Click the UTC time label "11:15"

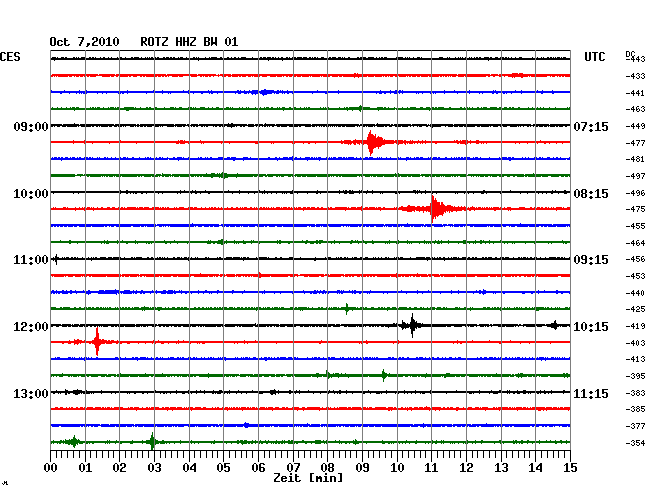pos(591,393)
